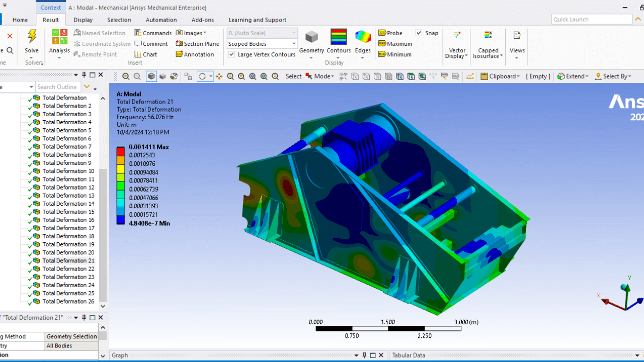Image resolution: width=644 pixels, height=362 pixels.
Task: Click the Quick Launch search field
Action: [592, 19]
